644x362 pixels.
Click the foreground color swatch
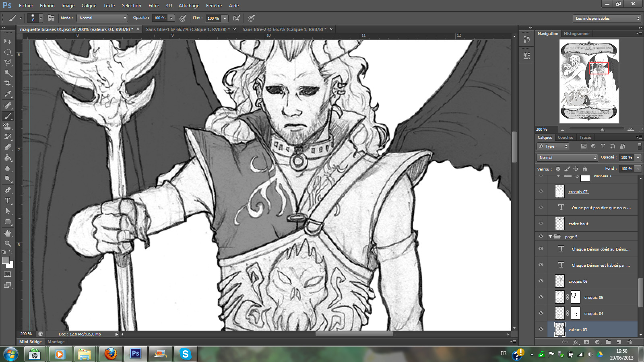pos(6,260)
